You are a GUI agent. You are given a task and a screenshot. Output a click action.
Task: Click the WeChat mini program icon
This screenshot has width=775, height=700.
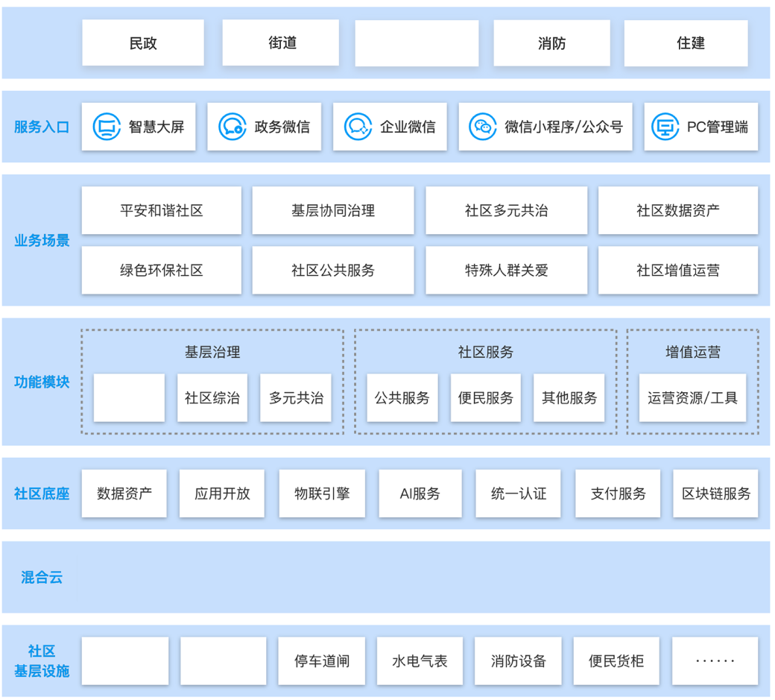[x=483, y=127]
